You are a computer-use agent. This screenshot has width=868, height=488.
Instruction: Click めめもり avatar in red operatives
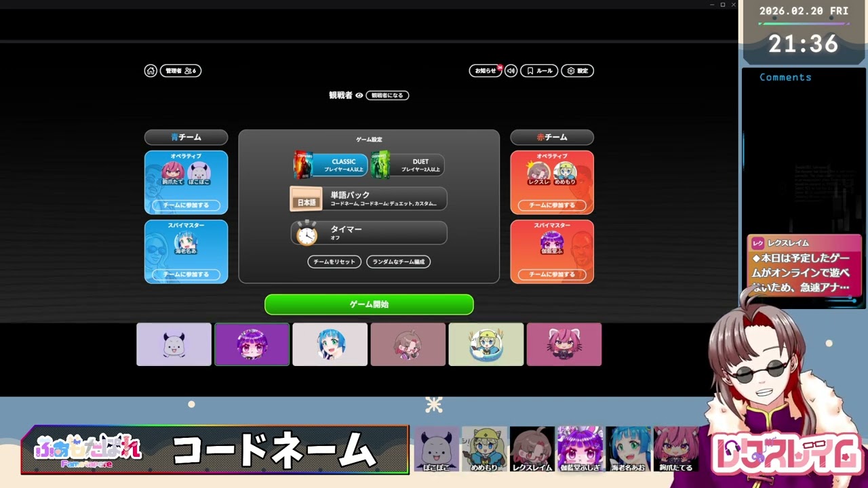point(564,171)
